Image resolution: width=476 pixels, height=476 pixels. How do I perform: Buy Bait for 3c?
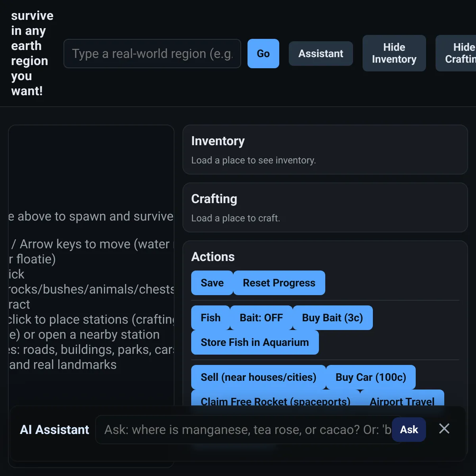pyautogui.click(x=332, y=318)
